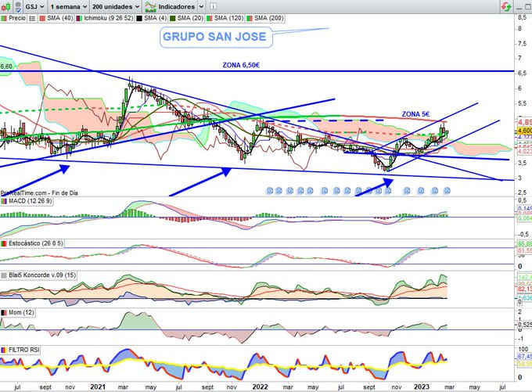The height and width of the screenshot is (392, 532).
Task: Expand the arrow next to Indicadores
Action: point(201,6)
